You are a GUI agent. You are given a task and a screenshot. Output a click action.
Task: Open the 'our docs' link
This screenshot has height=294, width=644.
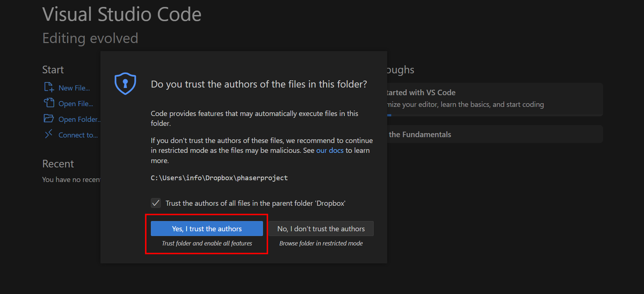click(330, 150)
